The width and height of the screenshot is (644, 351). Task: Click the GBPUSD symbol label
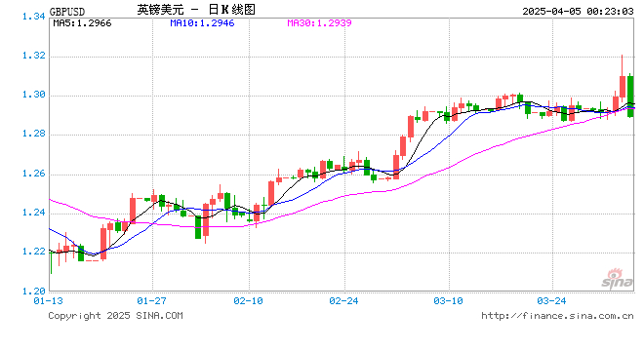(x=67, y=12)
